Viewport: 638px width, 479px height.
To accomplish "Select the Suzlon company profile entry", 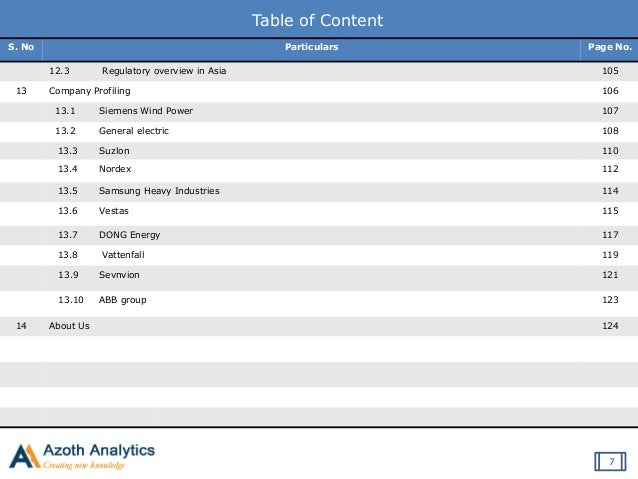I will point(319,151).
